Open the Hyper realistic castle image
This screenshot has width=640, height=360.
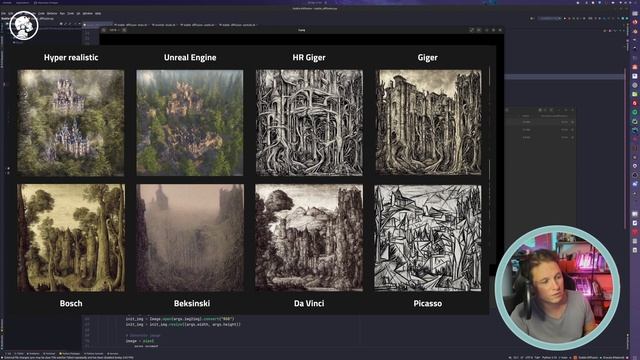[x=71, y=123]
